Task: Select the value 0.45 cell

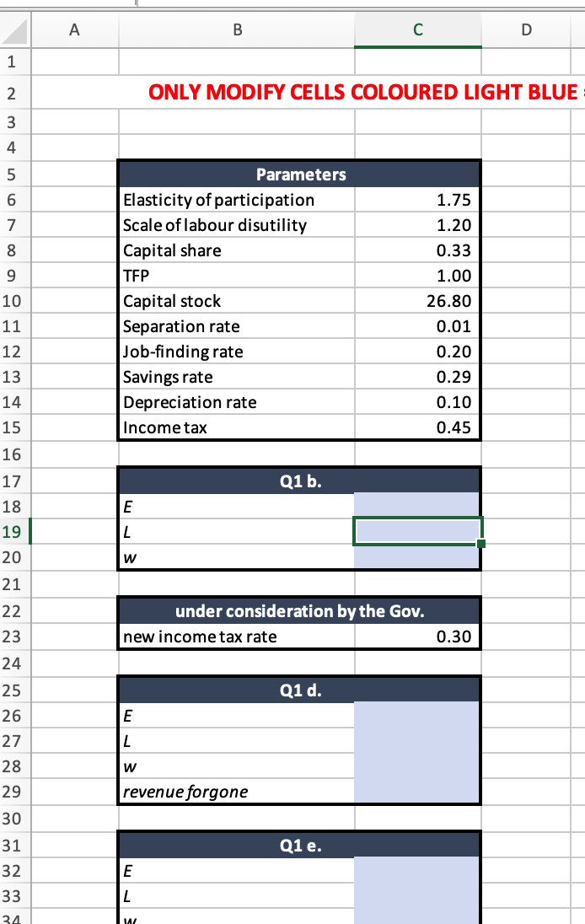Action: pyautogui.click(x=418, y=427)
